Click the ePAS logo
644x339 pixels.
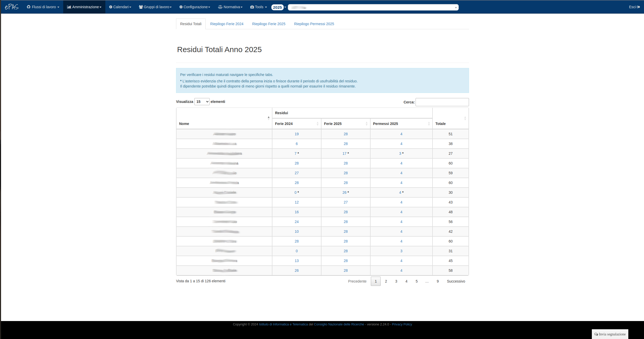pyautogui.click(x=12, y=7)
